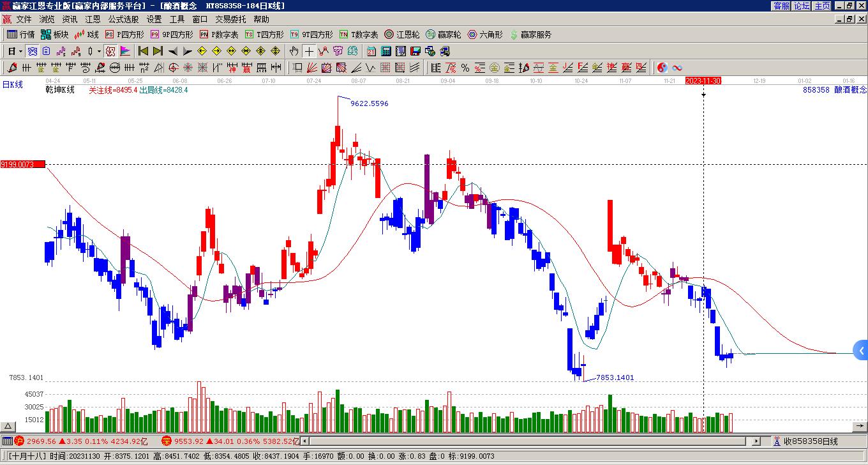
Task: Click the up triangle button below chart
Action: (8, 427)
